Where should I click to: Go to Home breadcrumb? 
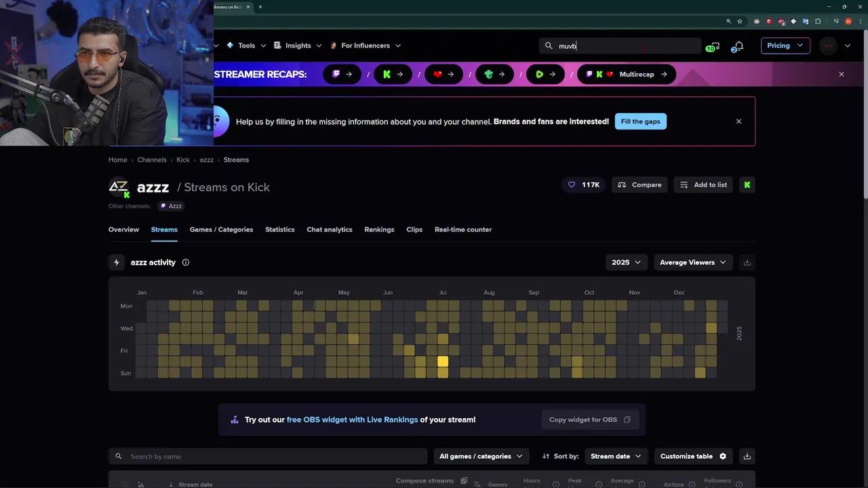point(118,160)
